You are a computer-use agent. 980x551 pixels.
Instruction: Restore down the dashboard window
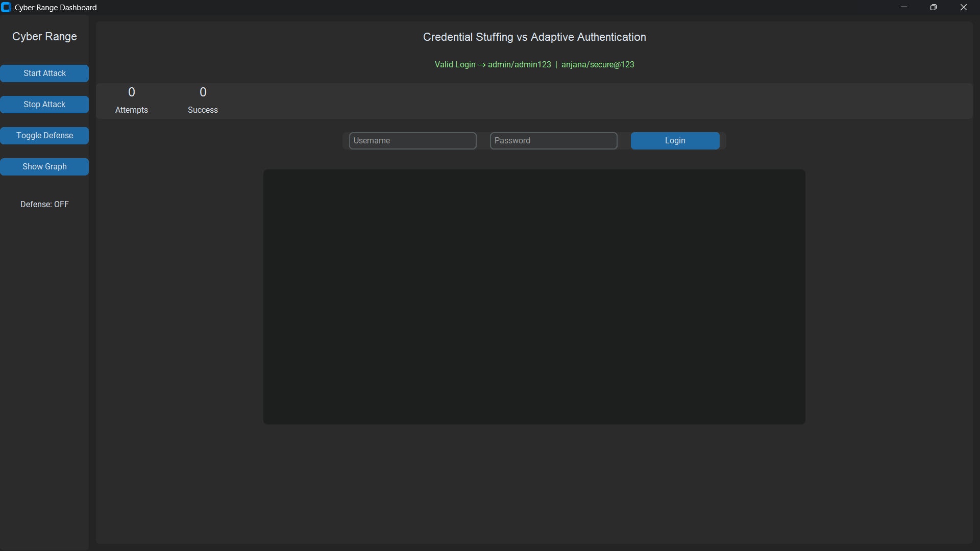coord(933,7)
